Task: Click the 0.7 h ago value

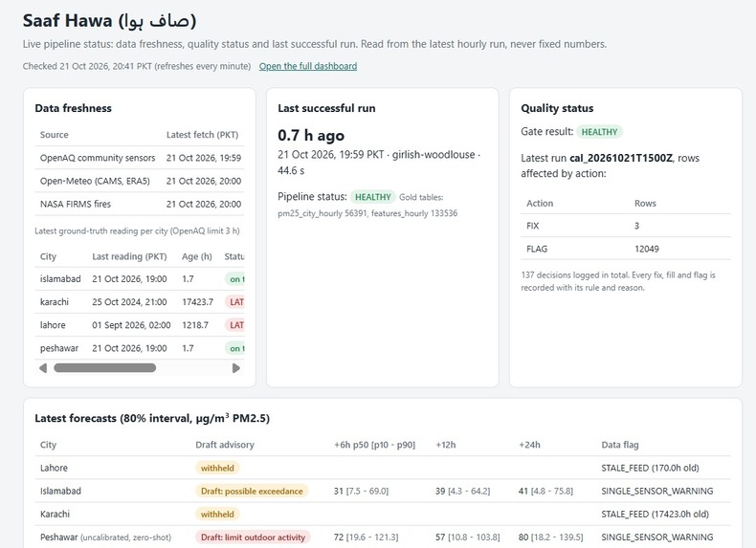Action: tap(311, 136)
